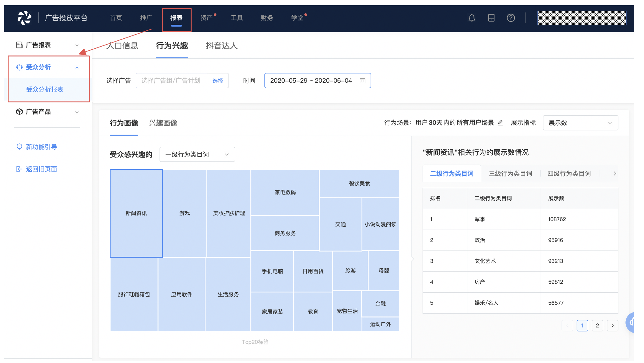Click the 广告报表 document icon
The image size is (644, 363).
[x=19, y=45]
